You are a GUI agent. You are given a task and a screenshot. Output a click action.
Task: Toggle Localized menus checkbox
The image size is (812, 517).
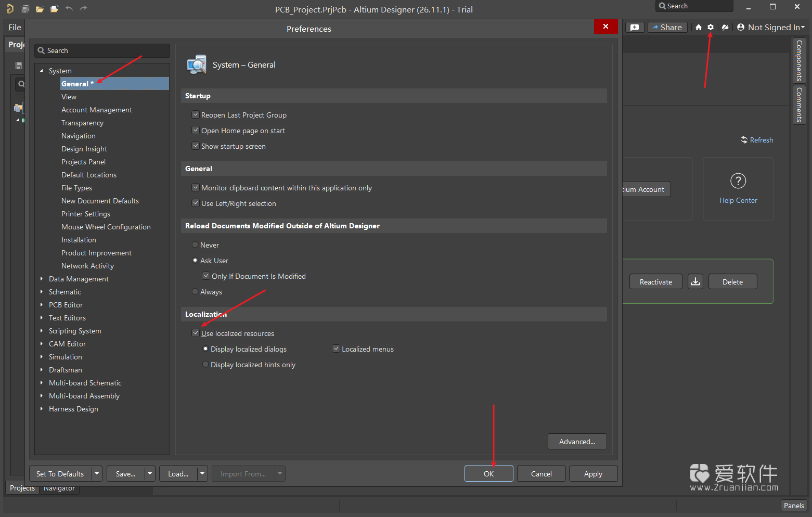pyautogui.click(x=336, y=348)
